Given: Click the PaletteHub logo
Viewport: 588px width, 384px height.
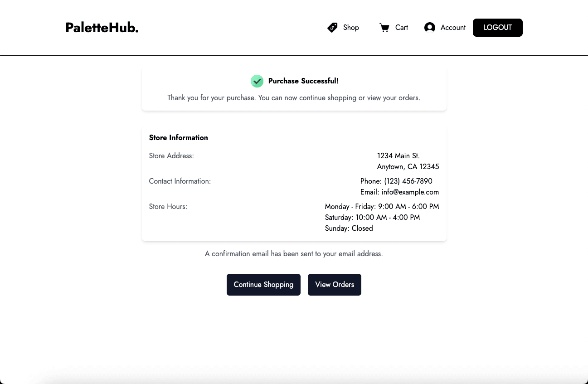Looking at the screenshot, I should tap(102, 28).
